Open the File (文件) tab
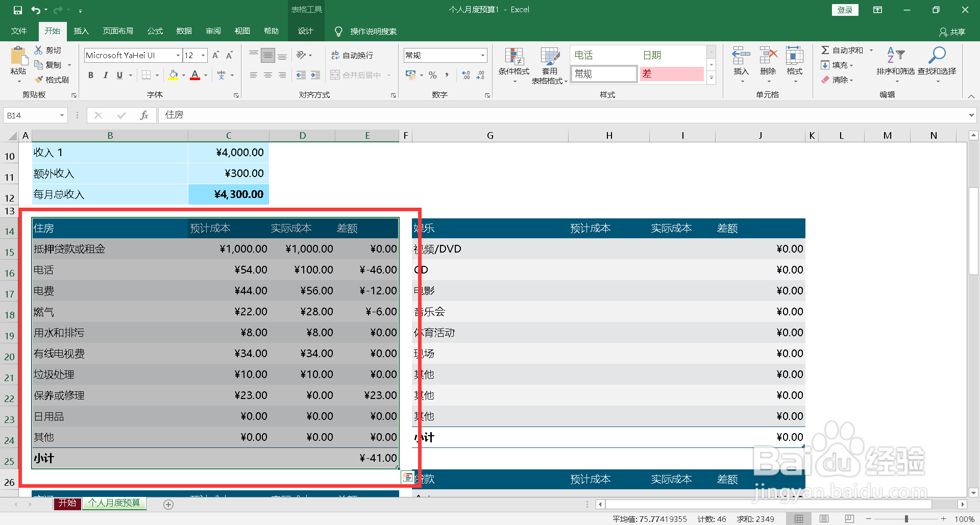This screenshot has width=980, height=525. pyautogui.click(x=19, y=31)
